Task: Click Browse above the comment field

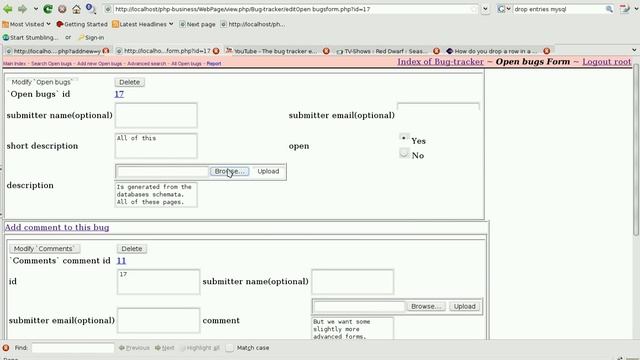Action: click(x=426, y=307)
